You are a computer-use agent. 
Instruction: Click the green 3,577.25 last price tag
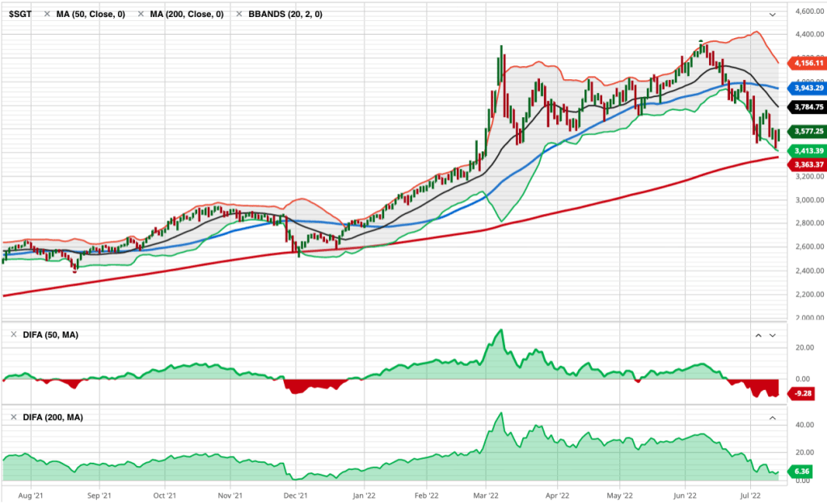click(808, 131)
